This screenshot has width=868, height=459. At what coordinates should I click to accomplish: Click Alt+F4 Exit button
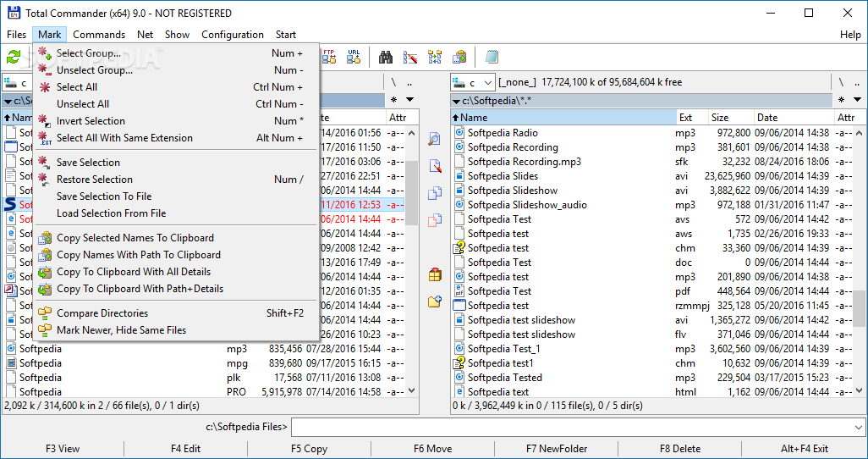click(x=805, y=449)
